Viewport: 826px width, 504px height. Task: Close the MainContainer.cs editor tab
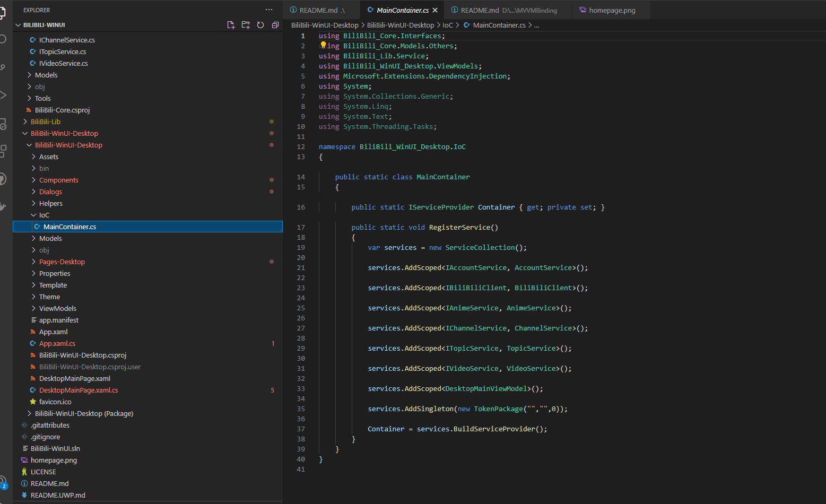435,10
